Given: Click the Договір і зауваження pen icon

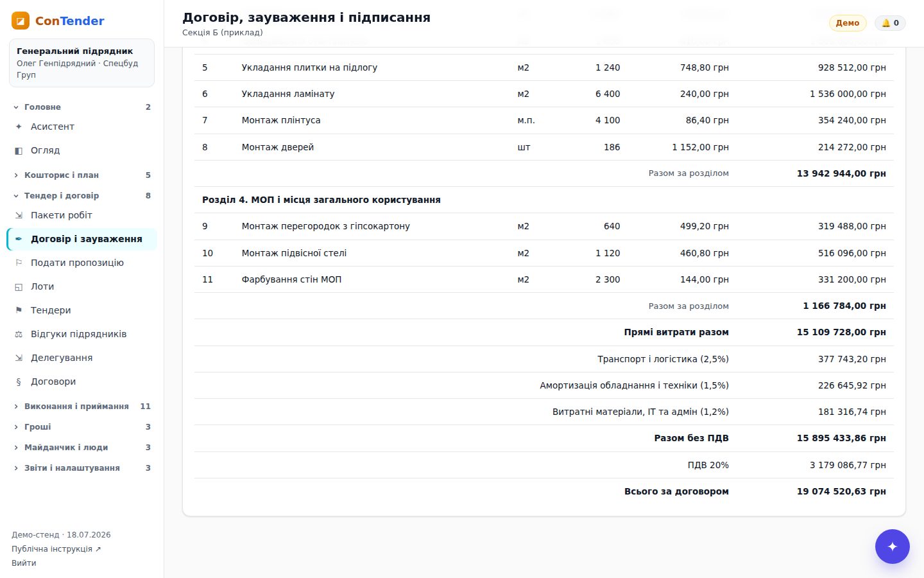Looking at the screenshot, I should coord(19,239).
